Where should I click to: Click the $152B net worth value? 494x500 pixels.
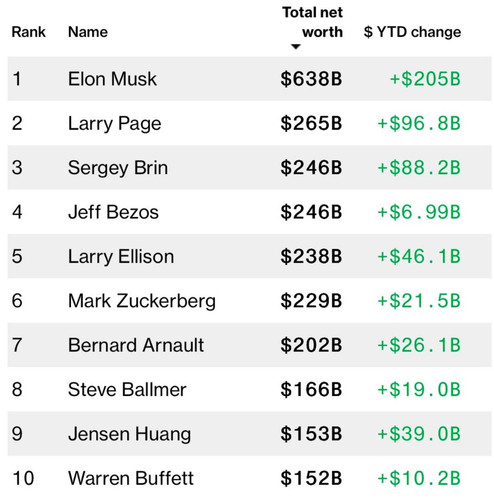click(311, 478)
